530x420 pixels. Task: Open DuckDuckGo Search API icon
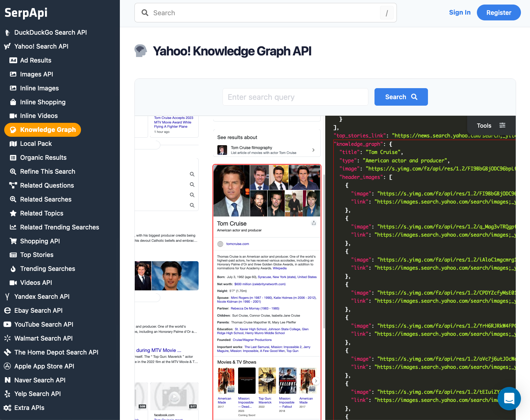coord(7,32)
